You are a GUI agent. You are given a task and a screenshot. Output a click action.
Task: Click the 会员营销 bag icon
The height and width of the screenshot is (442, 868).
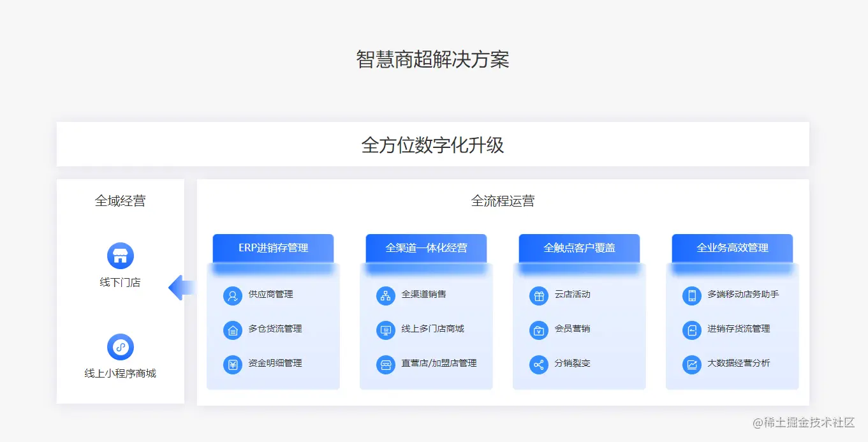(539, 330)
